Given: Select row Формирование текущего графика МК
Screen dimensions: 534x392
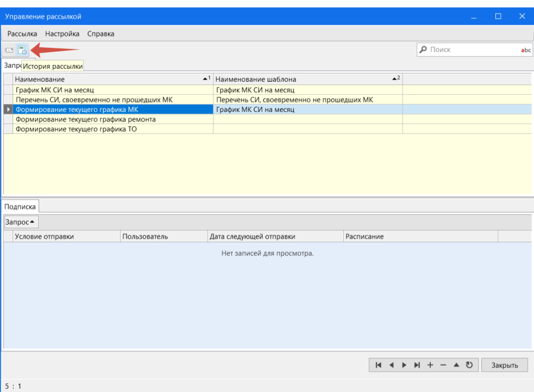Looking at the screenshot, I should tap(113, 109).
